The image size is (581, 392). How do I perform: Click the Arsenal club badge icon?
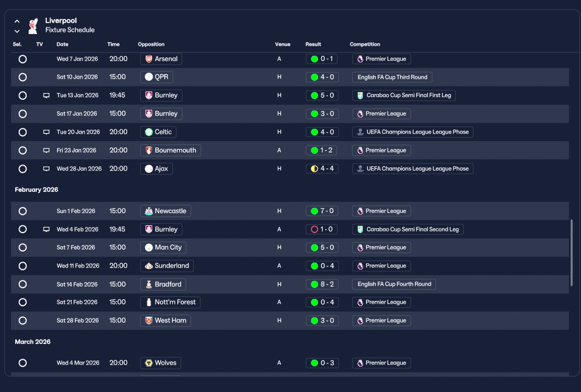[148, 59]
